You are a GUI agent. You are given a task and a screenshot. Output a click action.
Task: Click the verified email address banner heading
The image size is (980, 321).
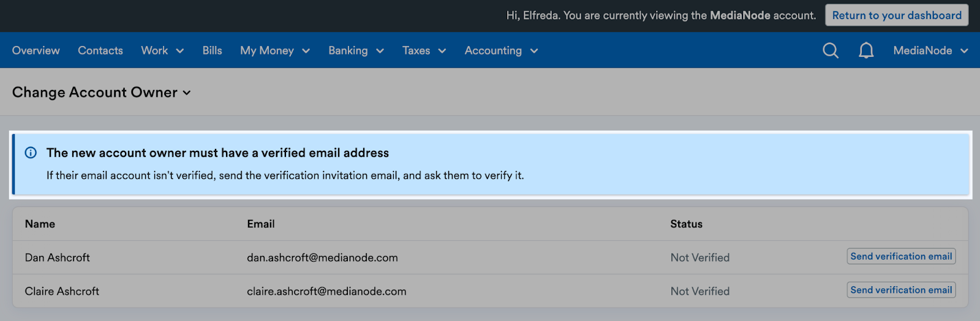[217, 153]
